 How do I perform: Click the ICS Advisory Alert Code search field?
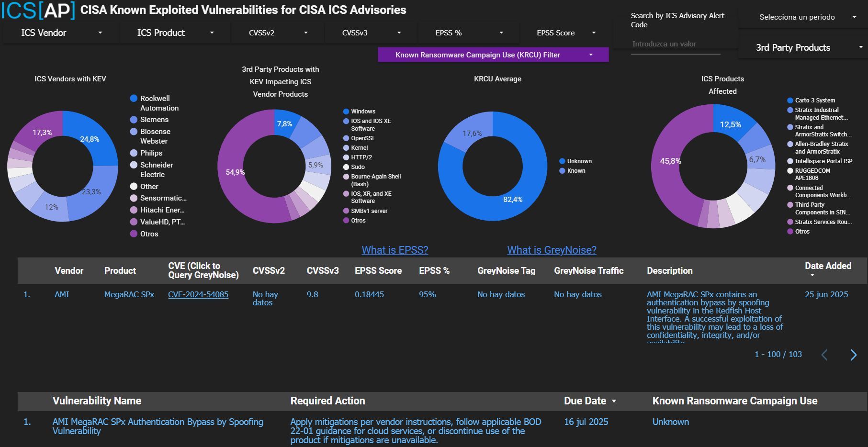(676, 44)
